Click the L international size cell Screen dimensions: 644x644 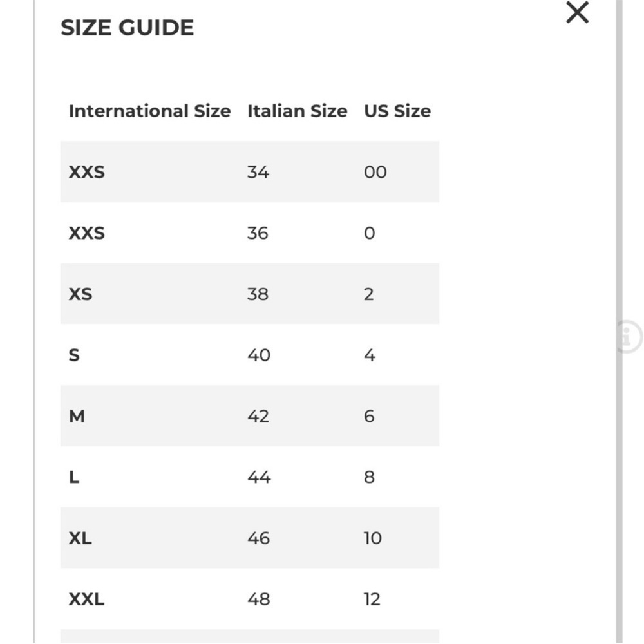click(x=74, y=477)
